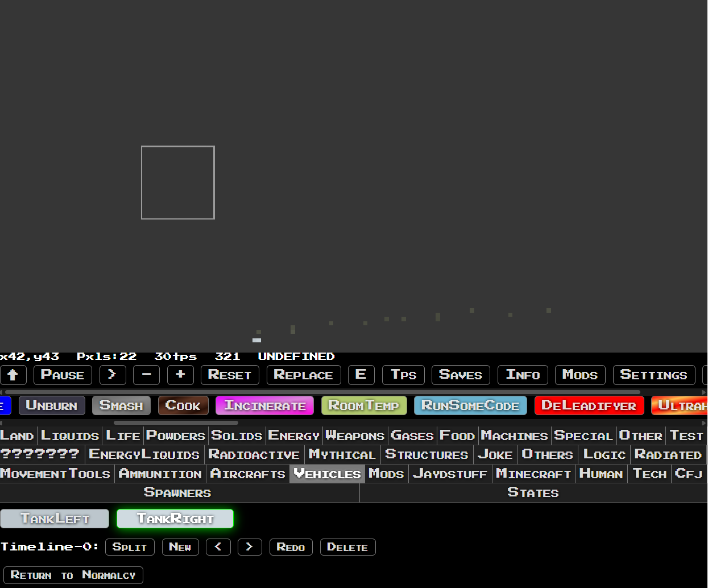
Task: Step the simulation with the ">" icon
Action: click(x=112, y=375)
